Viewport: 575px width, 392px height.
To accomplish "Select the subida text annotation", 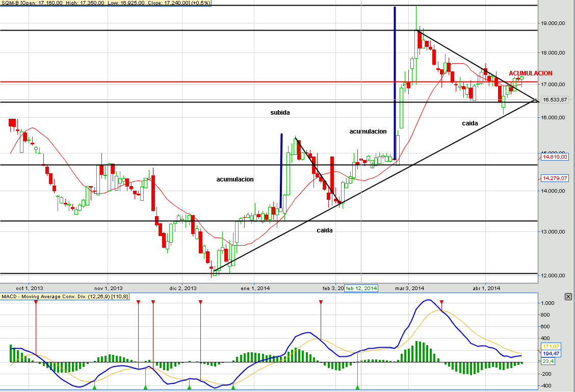I will (280, 113).
